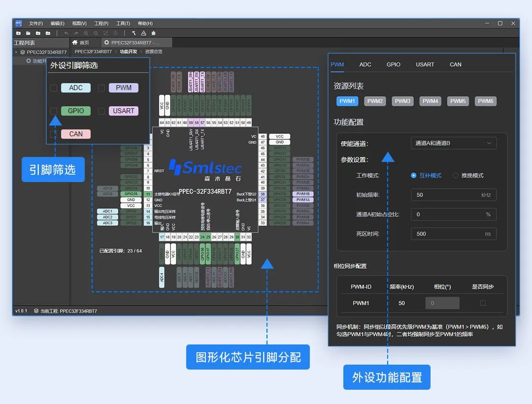Viewport: 532px width, 404px height.
Task: Select the 推挽模式 radio button
Action: [456, 176]
